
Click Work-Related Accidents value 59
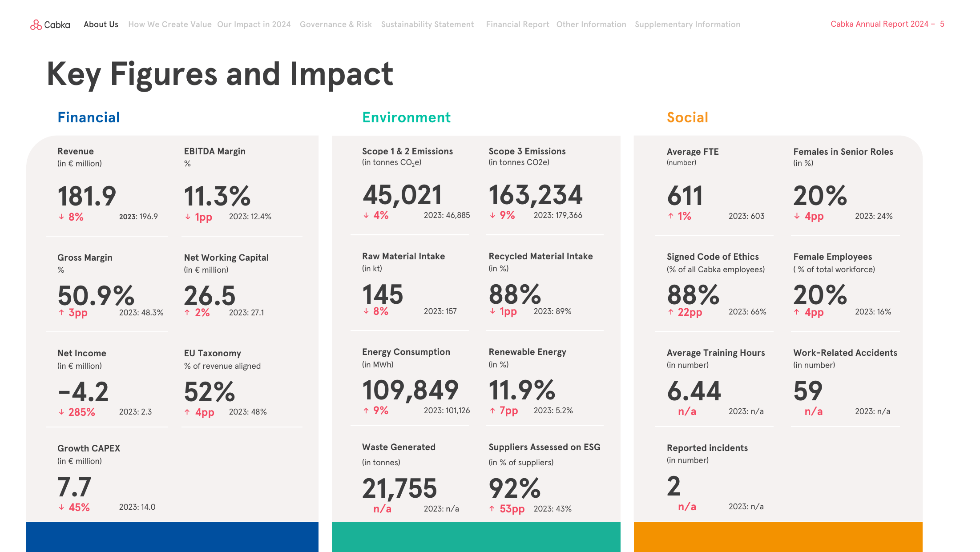(808, 391)
